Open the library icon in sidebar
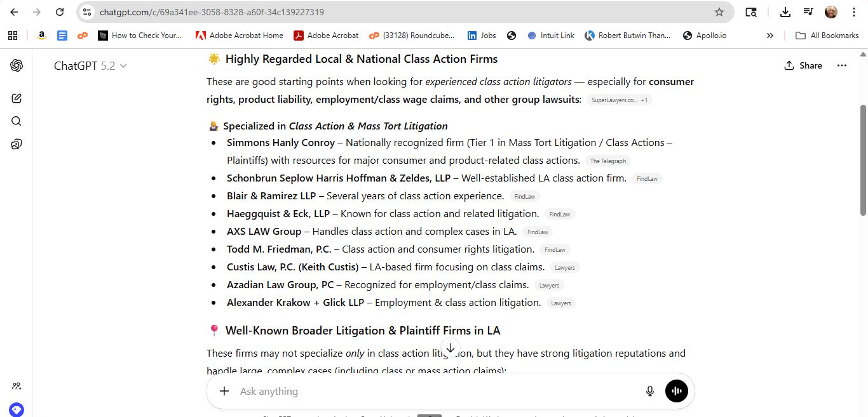Image resolution: width=868 pixels, height=417 pixels. 17,144
